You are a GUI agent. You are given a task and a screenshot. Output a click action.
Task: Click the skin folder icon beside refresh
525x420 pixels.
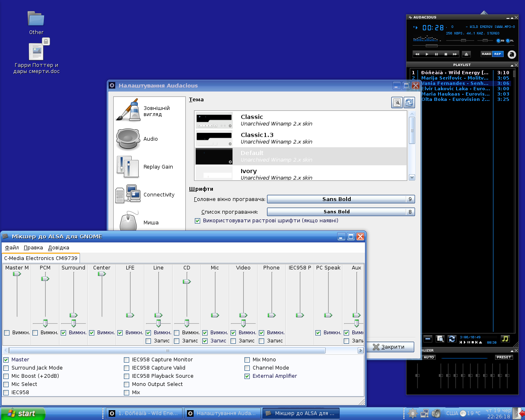click(397, 103)
